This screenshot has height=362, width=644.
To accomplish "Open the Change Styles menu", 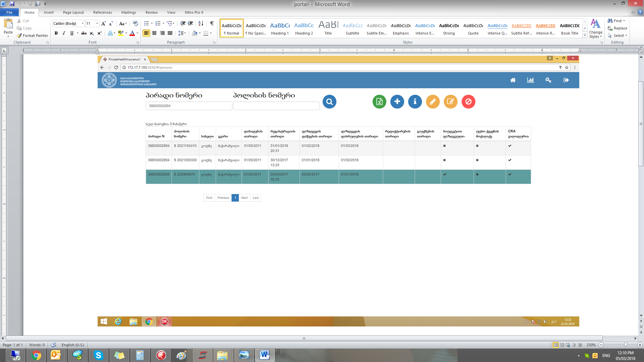I will pyautogui.click(x=595, y=28).
